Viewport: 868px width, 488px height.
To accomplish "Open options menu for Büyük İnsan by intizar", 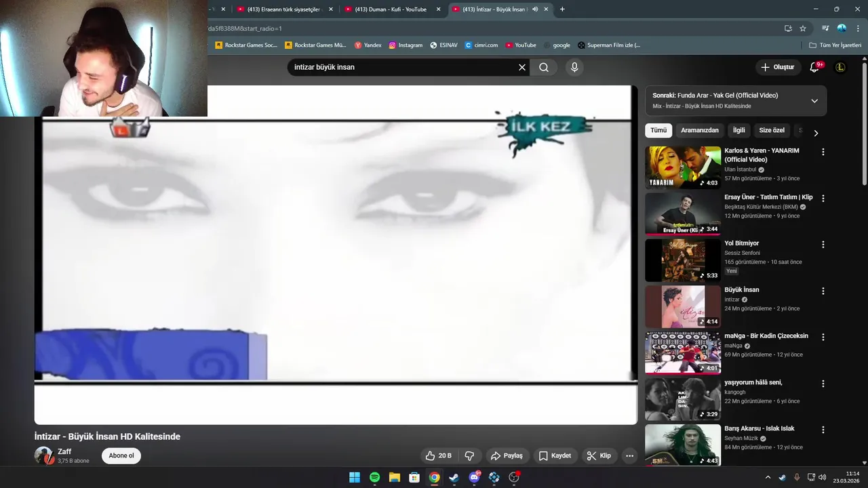I will point(823,291).
